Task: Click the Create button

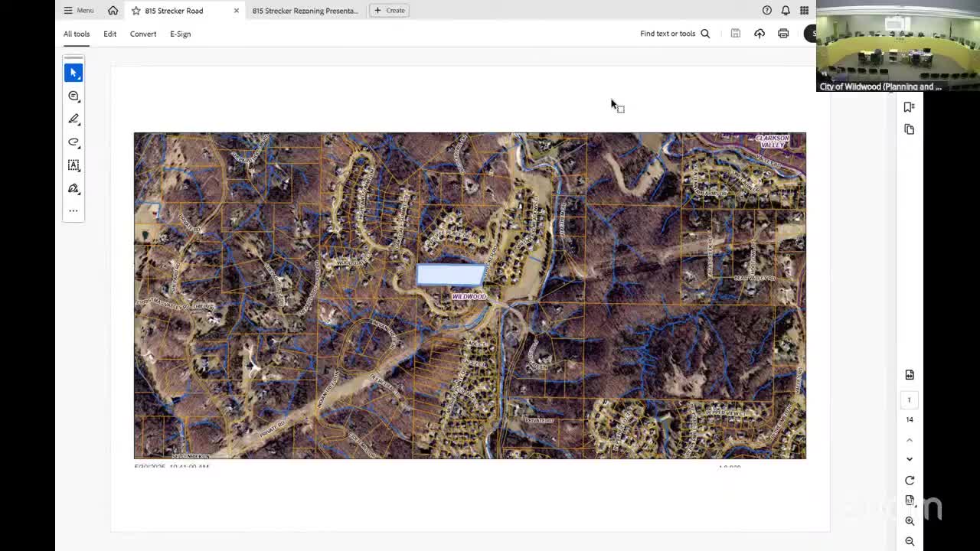Action: (x=390, y=11)
